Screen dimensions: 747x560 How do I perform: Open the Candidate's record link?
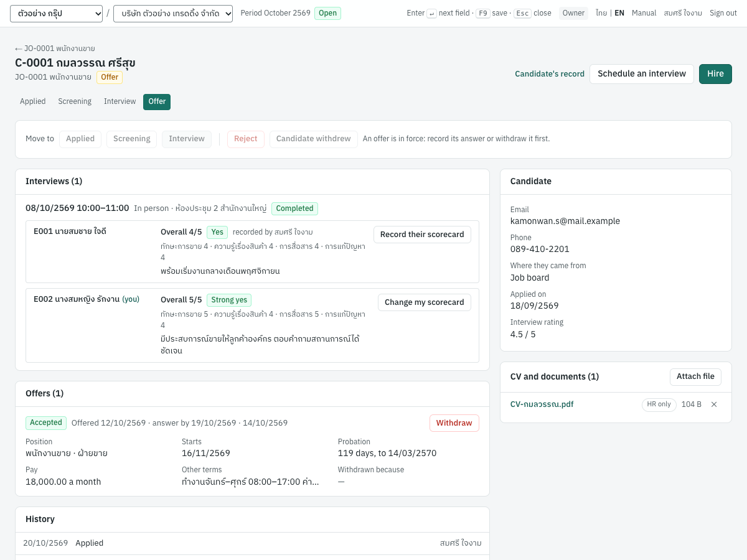550,74
